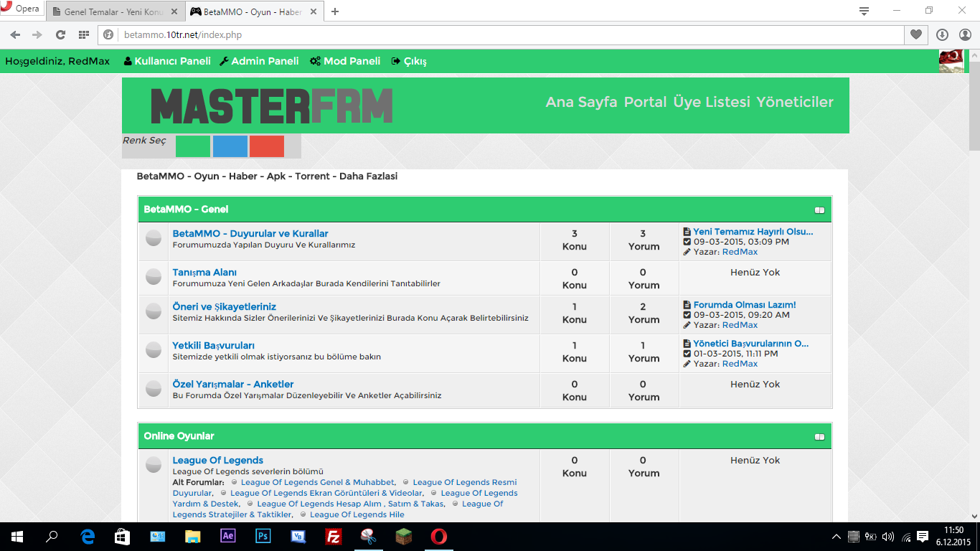
Task: Click the user avatar flag thumbnail
Action: [951, 61]
